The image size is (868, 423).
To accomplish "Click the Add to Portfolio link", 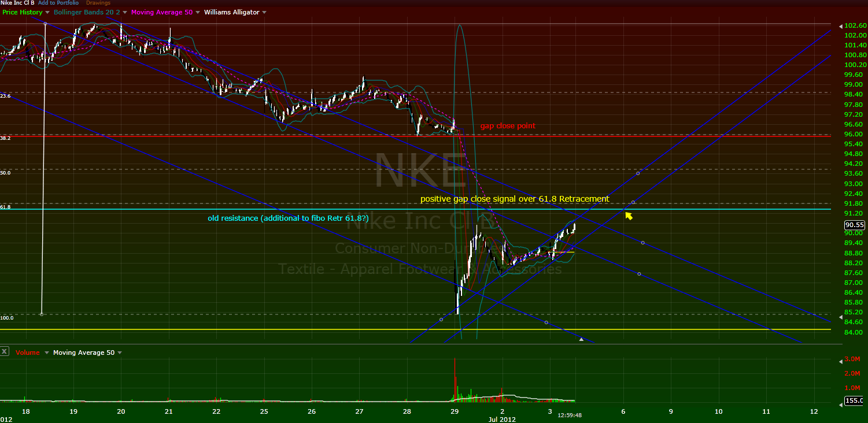I will (58, 3).
